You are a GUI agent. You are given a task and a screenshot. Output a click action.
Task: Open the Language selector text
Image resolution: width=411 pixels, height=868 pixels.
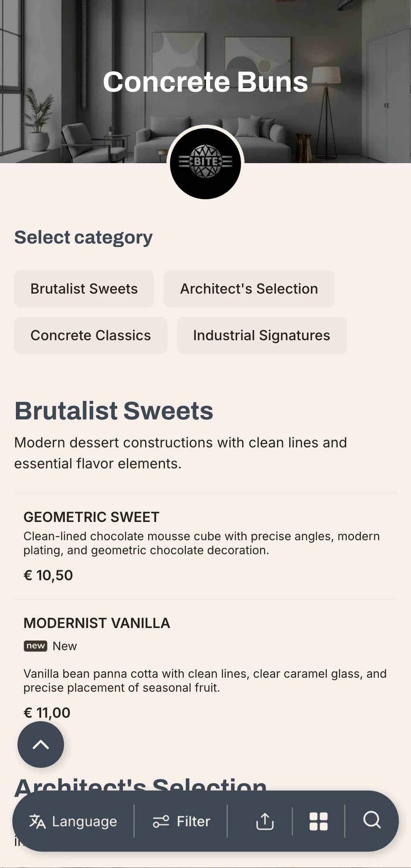(x=85, y=821)
